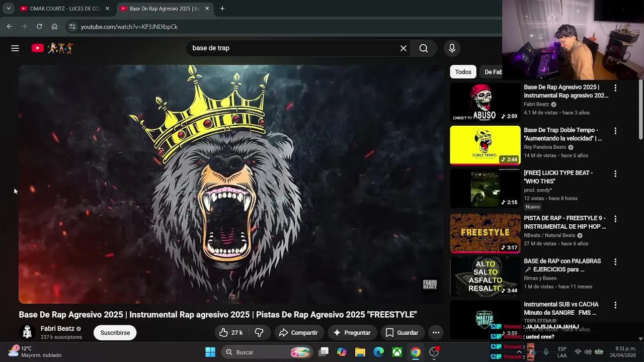View site information icon in address bar
644x362 pixels.
72,27
